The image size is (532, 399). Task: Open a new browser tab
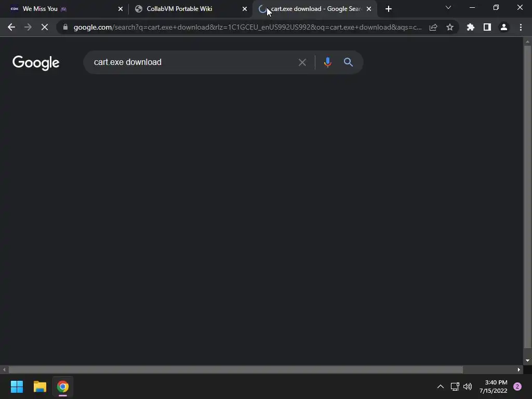[389, 9]
